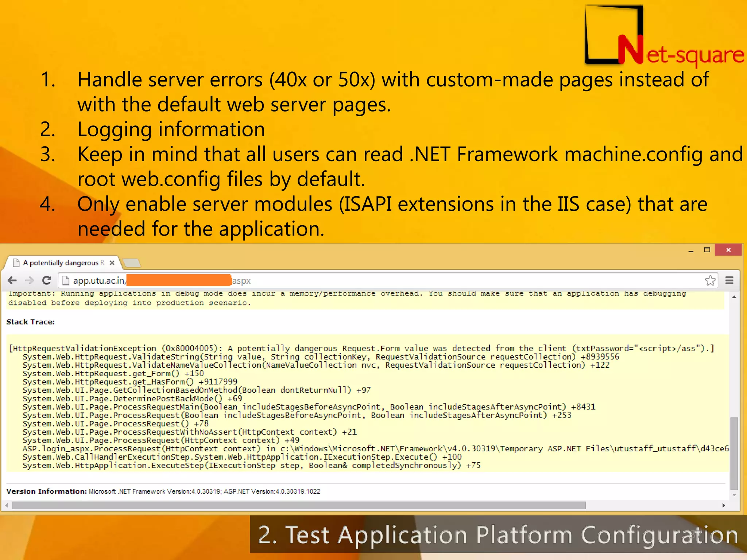Image resolution: width=747 pixels, height=560 pixels.
Task: Click the 'ASP.login_aspx.ProcessRequest' stack line
Action: pyautogui.click(x=376, y=449)
